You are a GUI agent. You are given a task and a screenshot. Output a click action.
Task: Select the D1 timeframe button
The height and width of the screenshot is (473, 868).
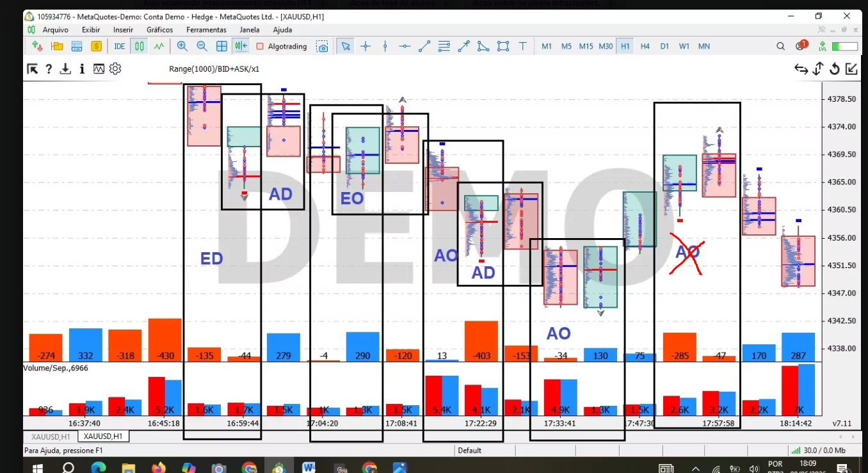[x=664, y=46]
